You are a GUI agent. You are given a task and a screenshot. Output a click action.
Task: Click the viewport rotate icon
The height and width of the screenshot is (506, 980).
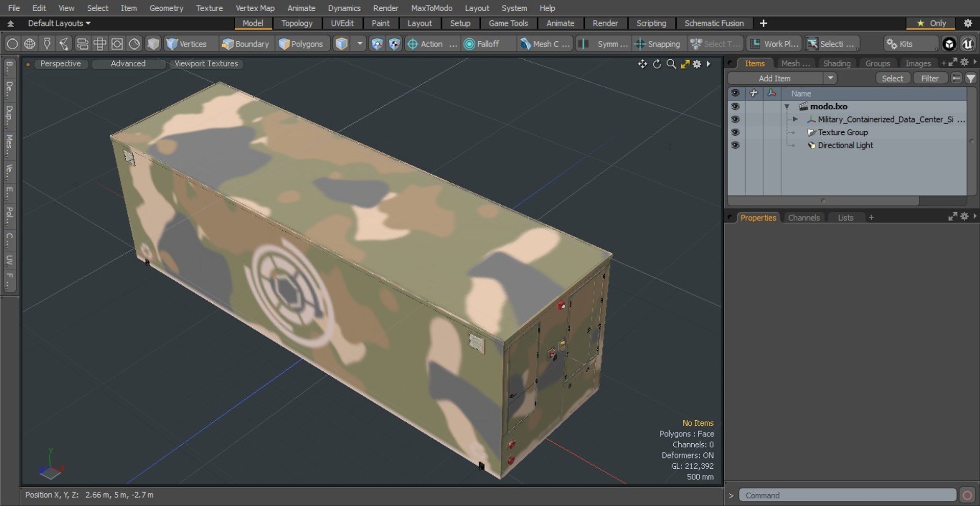pos(657,64)
